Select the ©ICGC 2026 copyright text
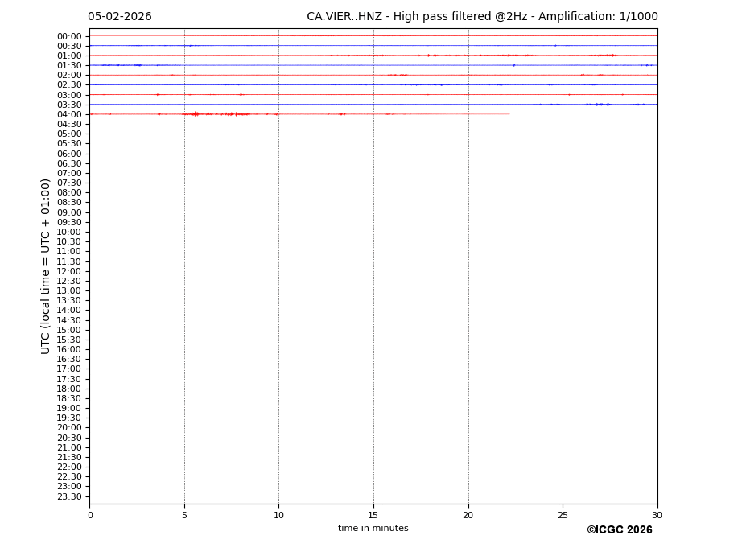The width and height of the screenshot is (746, 560). tap(619, 530)
